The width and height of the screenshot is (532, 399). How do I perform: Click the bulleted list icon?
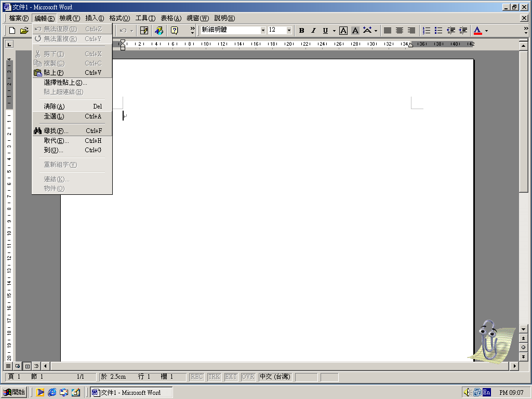pos(438,31)
